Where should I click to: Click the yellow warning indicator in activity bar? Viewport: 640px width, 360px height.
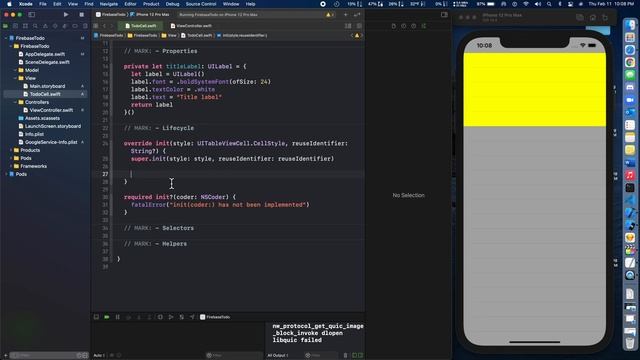point(329,15)
